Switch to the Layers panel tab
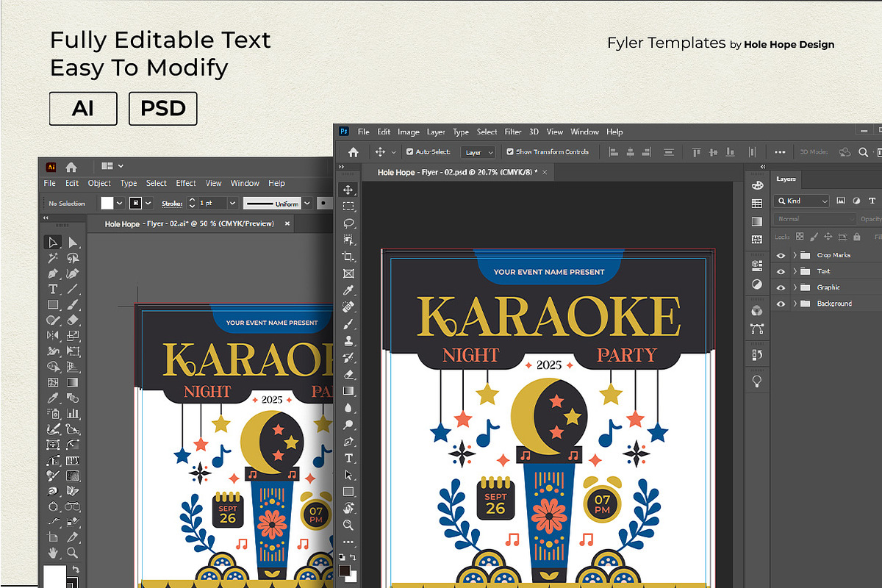Screen dimensions: 882x588 786,179
